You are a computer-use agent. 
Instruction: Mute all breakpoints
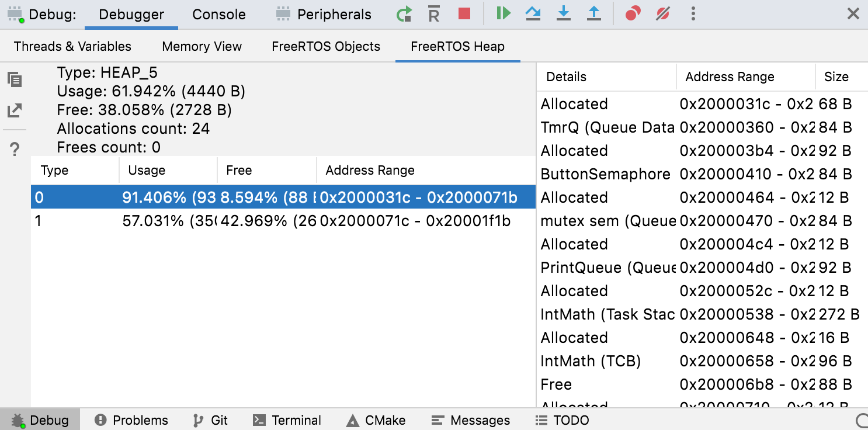[x=662, y=13]
